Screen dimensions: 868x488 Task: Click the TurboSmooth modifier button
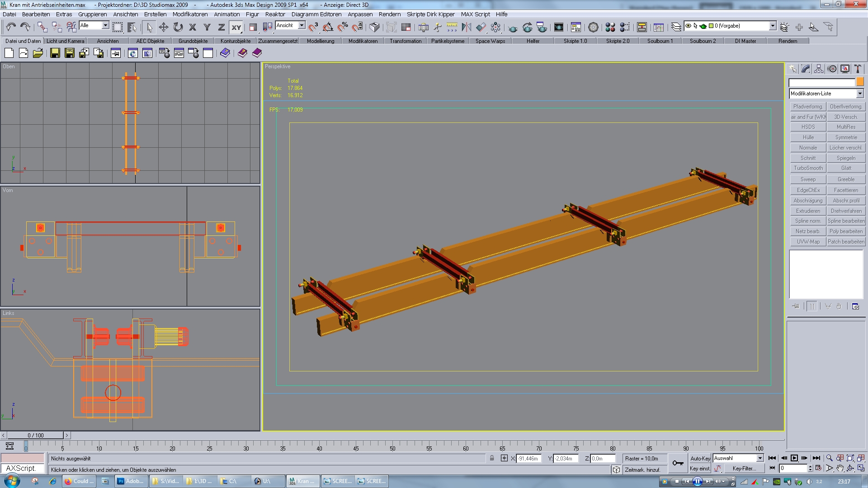click(x=808, y=168)
